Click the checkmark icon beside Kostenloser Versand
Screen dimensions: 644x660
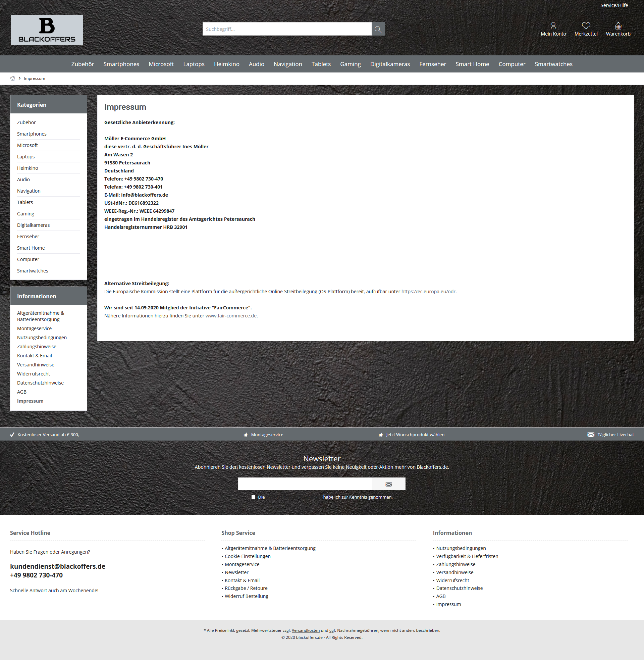pyautogui.click(x=12, y=435)
